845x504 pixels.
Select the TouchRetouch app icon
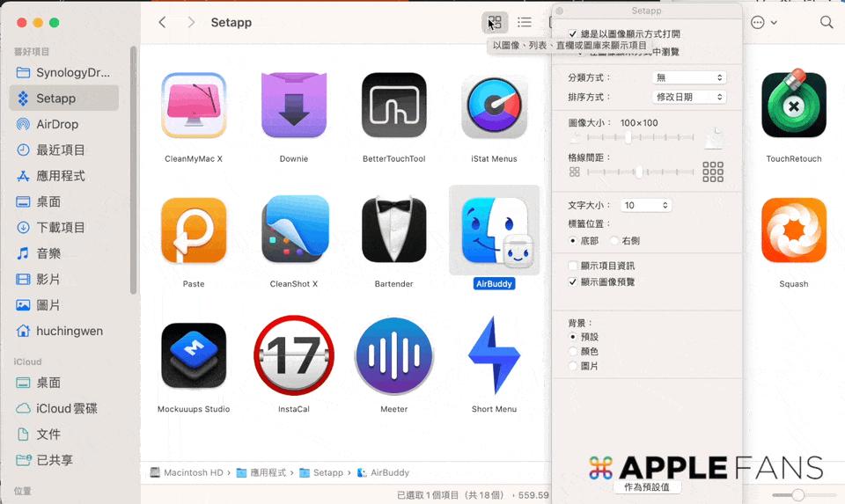(x=794, y=106)
